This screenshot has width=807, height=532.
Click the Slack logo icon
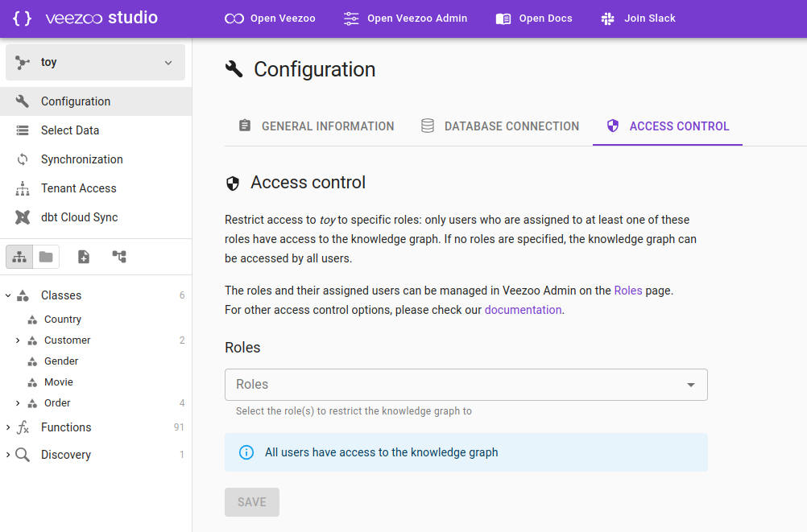pyautogui.click(x=608, y=19)
